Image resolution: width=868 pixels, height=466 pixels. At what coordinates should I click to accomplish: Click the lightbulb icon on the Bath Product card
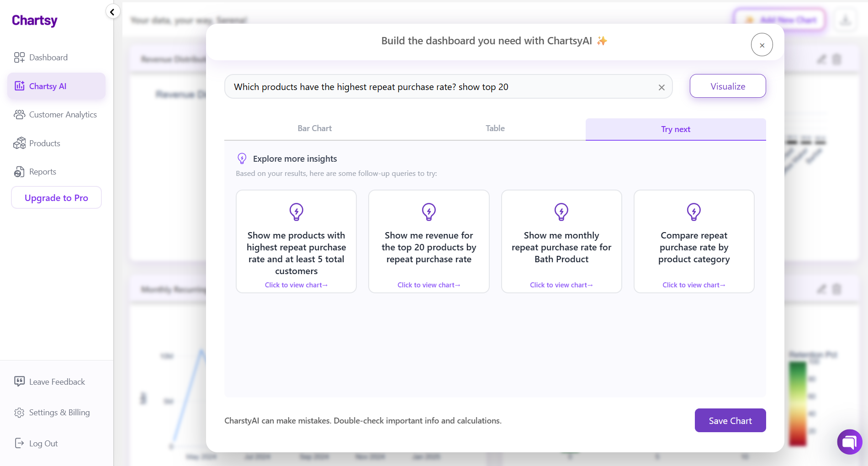[561, 212]
